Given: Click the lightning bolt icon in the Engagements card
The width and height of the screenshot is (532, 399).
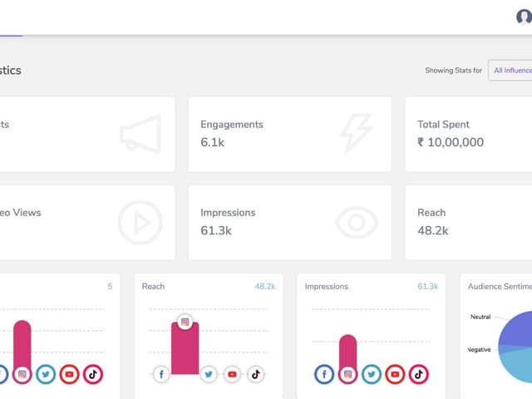Looking at the screenshot, I should point(356,134).
